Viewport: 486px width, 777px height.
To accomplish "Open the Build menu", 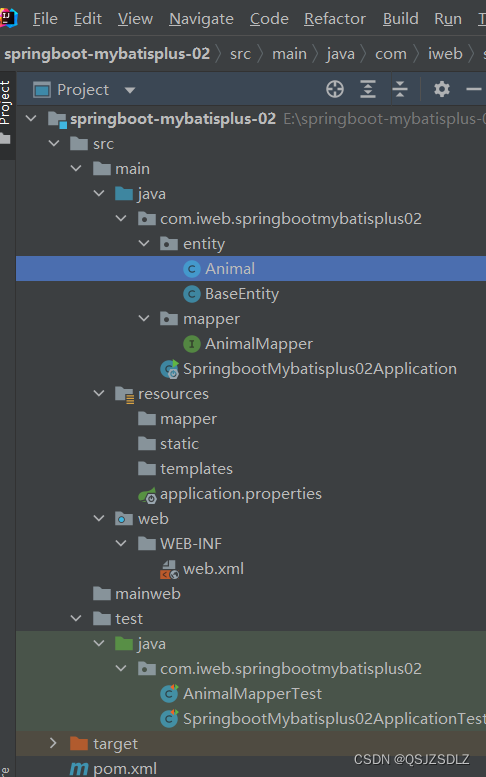I will (x=400, y=19).
